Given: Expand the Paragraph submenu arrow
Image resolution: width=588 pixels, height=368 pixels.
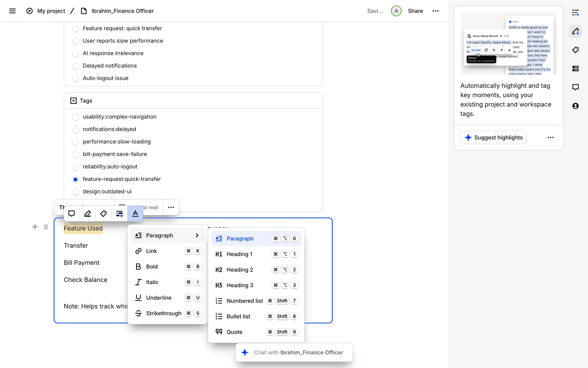Looking at the screenshot, I should click(x=197, y=236).
